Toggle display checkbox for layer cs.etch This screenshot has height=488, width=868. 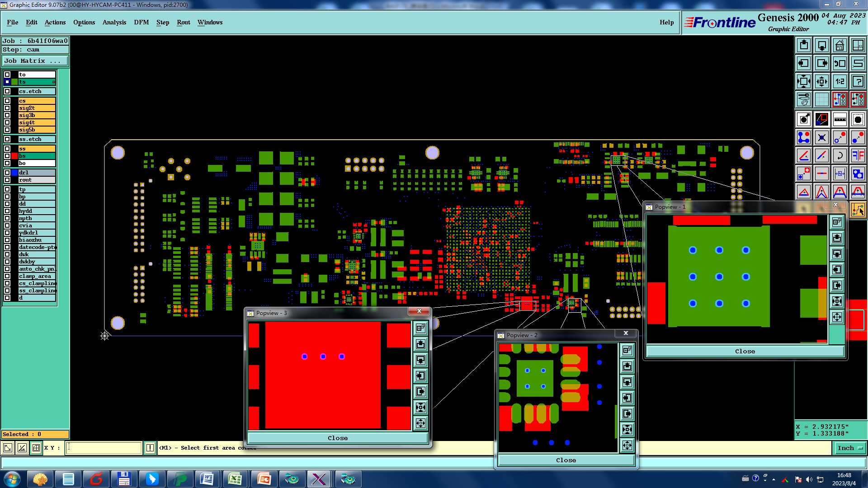click(7, 91)
